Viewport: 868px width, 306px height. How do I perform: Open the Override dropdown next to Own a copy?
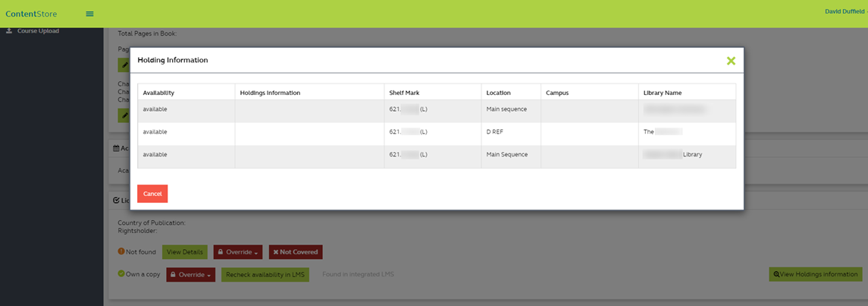(x=190, y=274)
